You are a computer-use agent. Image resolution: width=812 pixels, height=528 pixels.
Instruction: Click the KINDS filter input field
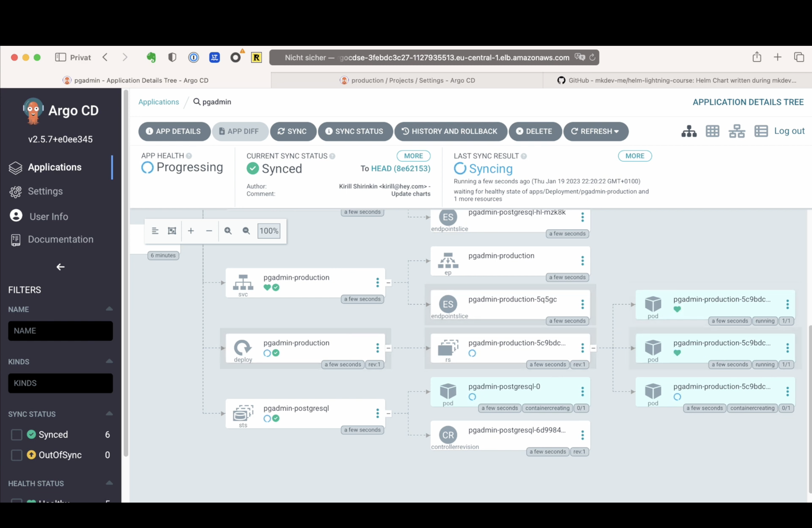point(60,383)
